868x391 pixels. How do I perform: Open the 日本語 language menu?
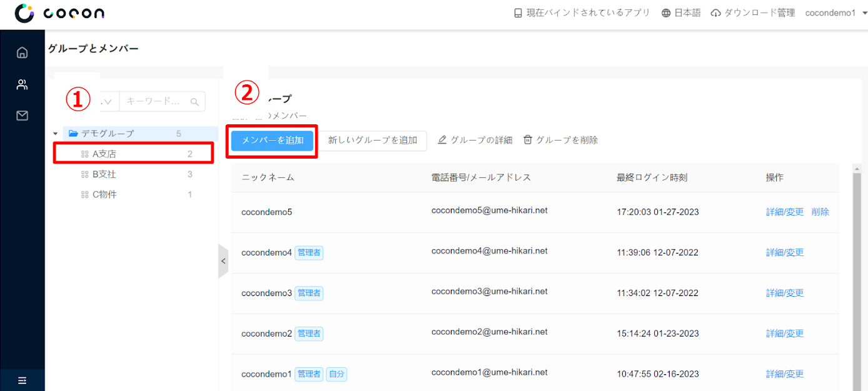click(x=681, y=13)
